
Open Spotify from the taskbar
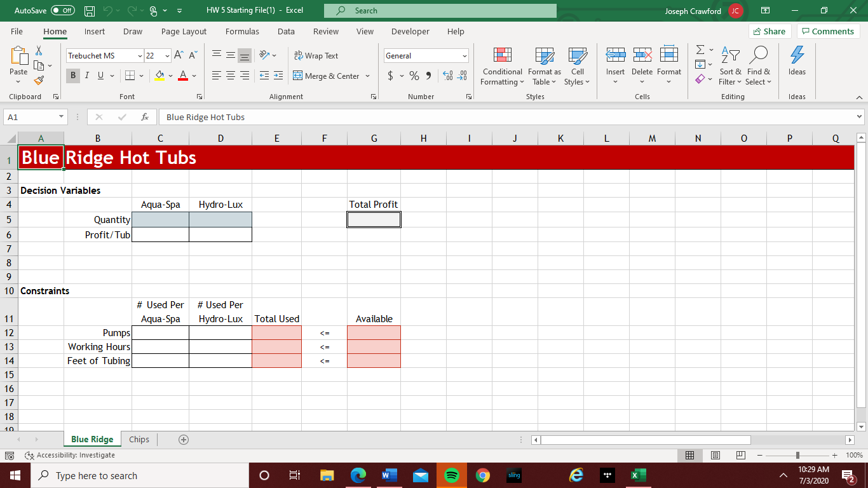[x=452, y=475]
